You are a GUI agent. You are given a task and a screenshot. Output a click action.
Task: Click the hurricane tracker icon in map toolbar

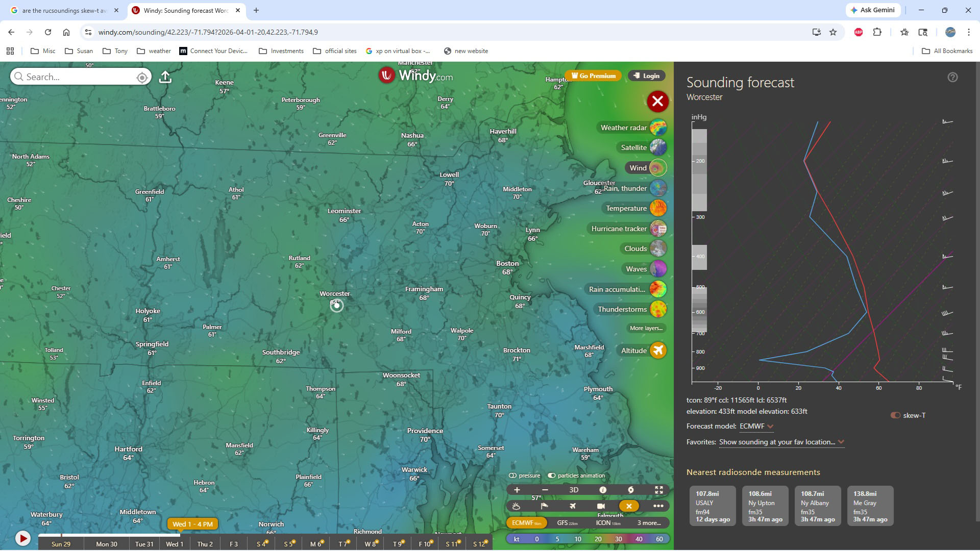pyautogui.click(x=631, y=490)
